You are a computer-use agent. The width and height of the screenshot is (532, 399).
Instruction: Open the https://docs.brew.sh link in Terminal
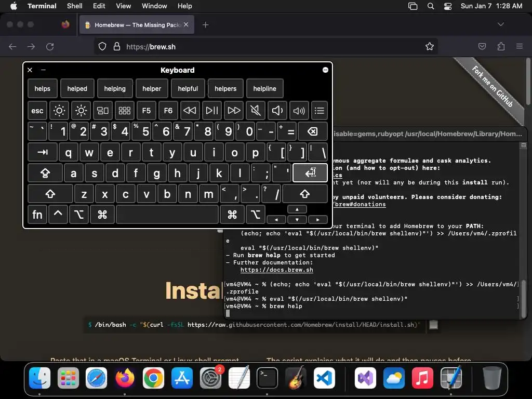pos(276,270)
